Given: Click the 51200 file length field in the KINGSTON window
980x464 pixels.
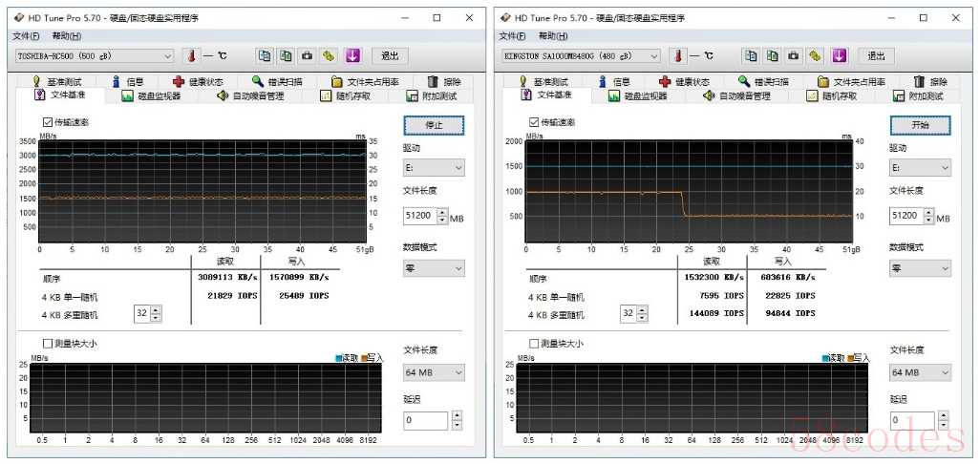Looking at the screenshot, I should pos(905,217).
